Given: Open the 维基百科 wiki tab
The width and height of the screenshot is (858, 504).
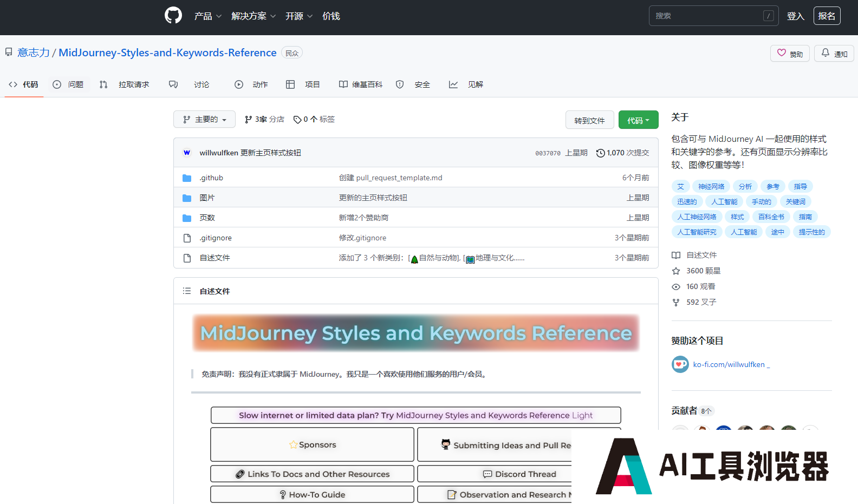Looking at the screenshot, I should click(361, 84).
